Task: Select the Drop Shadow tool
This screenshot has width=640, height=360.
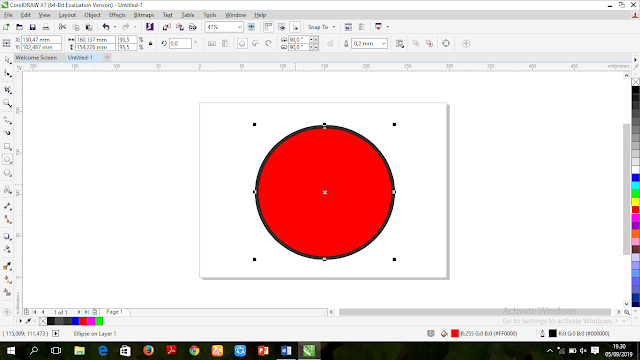Action: click(x=7, y=236)
